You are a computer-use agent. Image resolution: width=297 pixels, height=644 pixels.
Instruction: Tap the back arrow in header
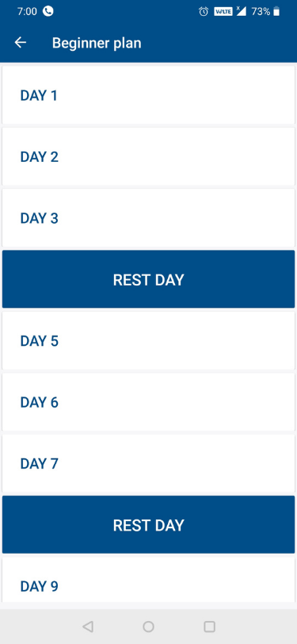click(20, 43)
